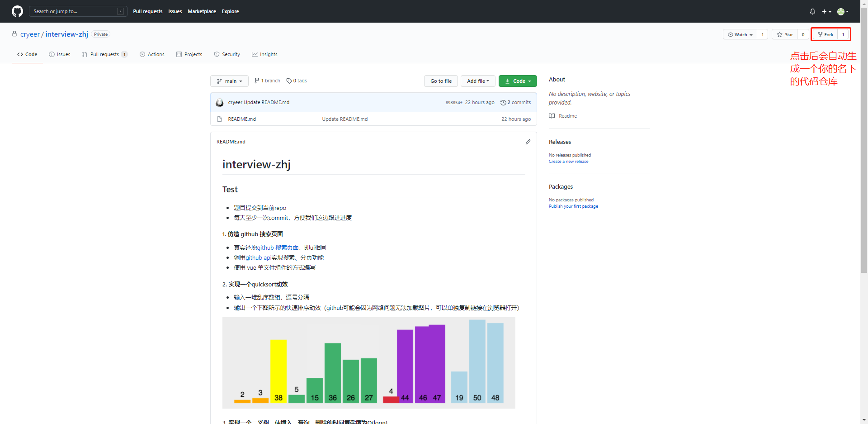Switch to the Projects tab

[x=189, y=54]
